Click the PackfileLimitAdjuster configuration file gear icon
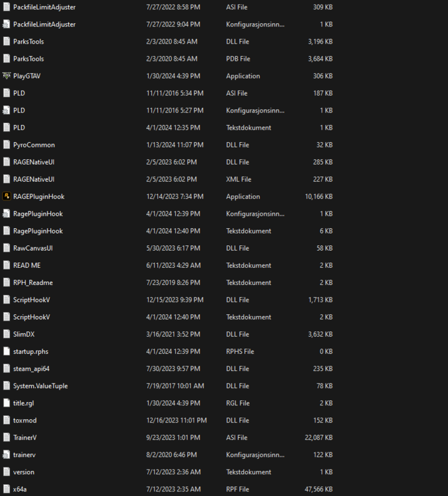The image size is (448, 496). click(7, 24)
